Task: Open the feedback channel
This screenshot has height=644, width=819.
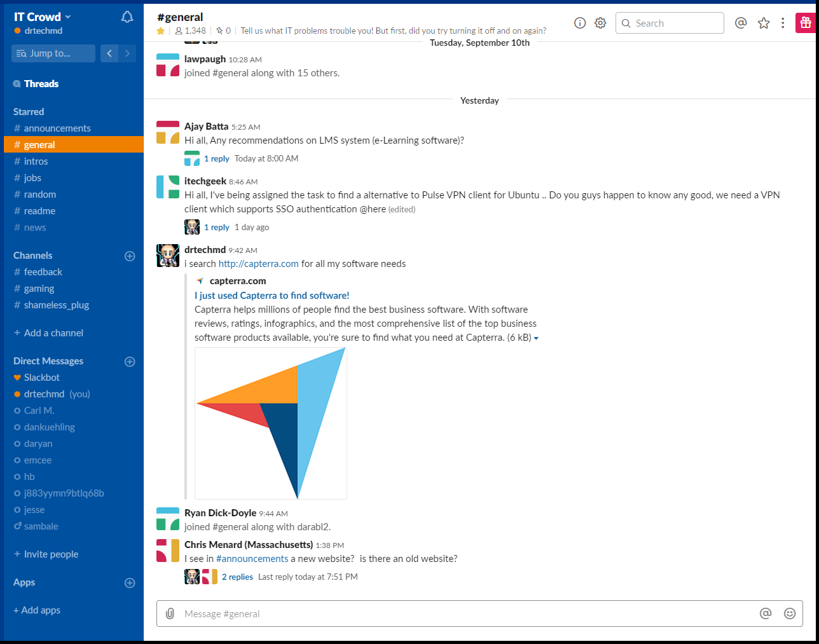Action: [43, 272]
